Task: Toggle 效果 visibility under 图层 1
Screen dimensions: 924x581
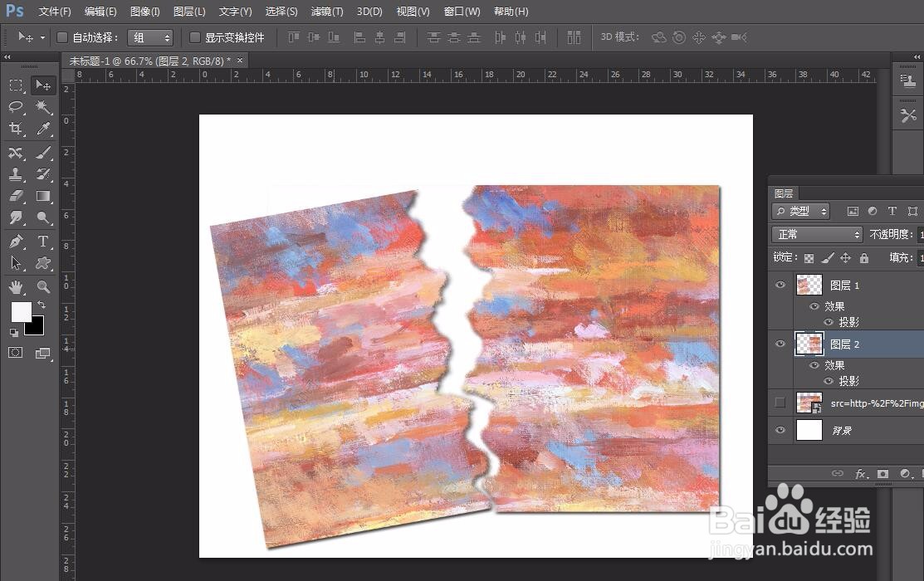Action: click(814, 306)
